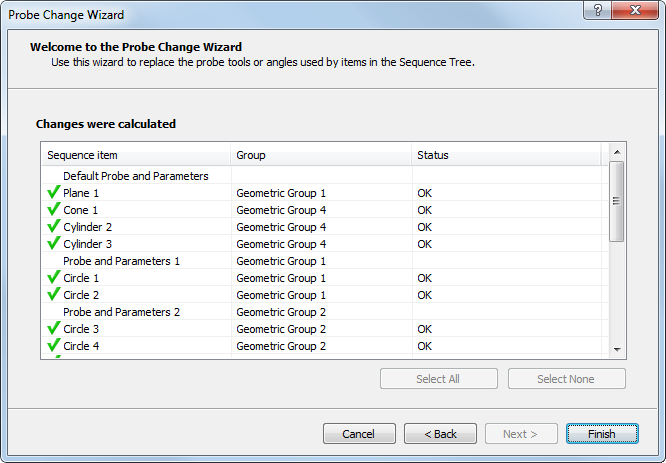This screenshot has height=463, width=666.
Task: Click the checkmark icon for Circle 4
Action: [x=53, y=346]
